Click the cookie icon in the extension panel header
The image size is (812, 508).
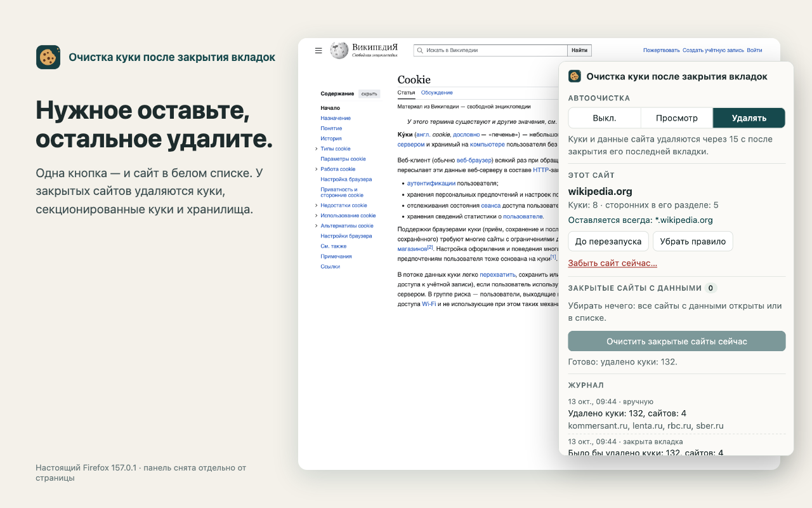(x=575, y=76)
